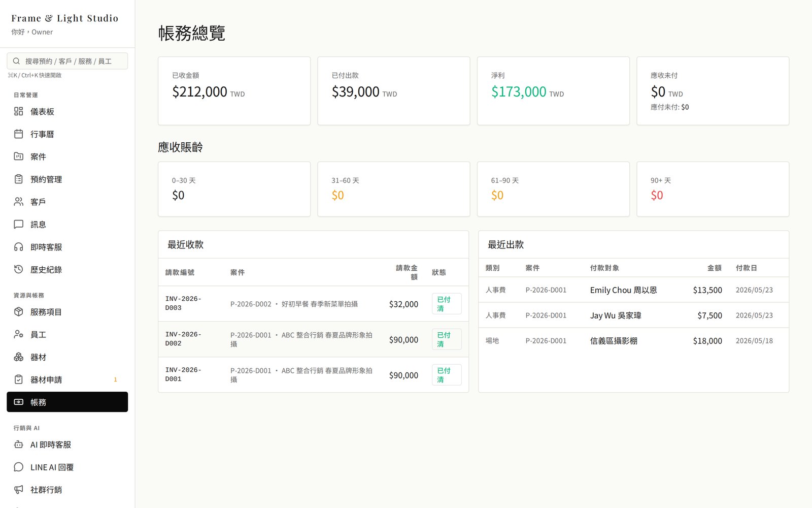Screen dimensions: 812x508
Task: Click the 0–30 天 aging card
Action: click(x=234, y=189)
